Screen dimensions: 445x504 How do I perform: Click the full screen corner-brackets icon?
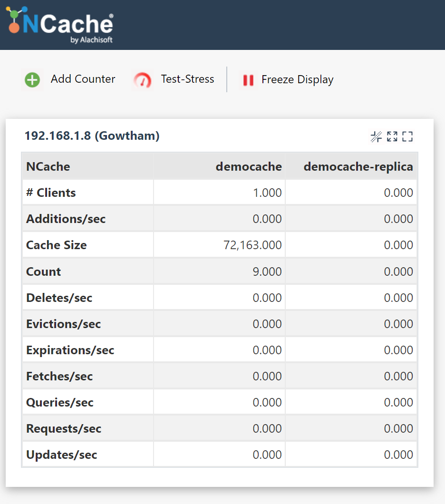tap(407, 137)
